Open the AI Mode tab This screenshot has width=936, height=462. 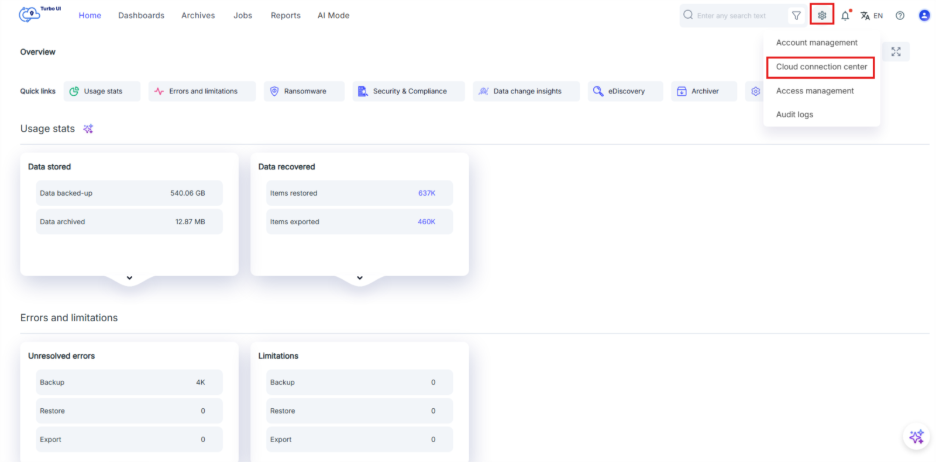(333, 16)
